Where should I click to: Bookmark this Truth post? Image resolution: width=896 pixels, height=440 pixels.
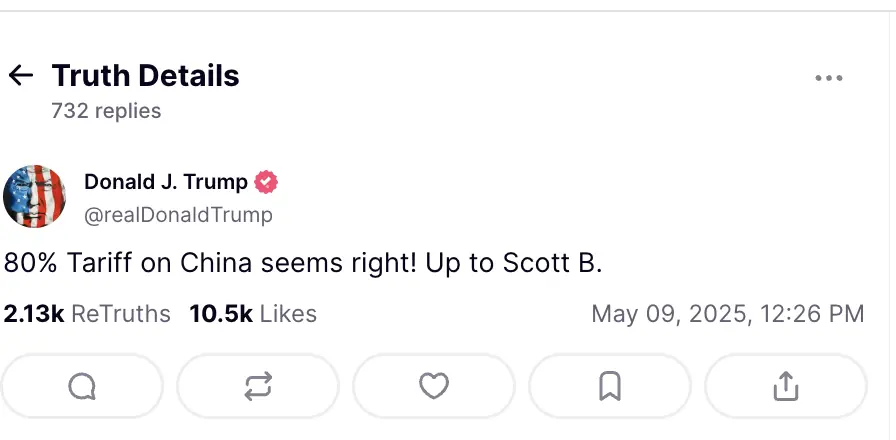point(609,386)
